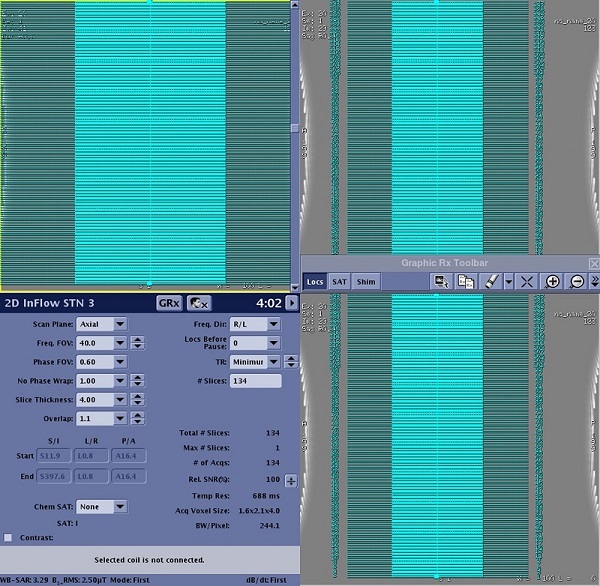Click the # Slices input field

coord(255,381)
